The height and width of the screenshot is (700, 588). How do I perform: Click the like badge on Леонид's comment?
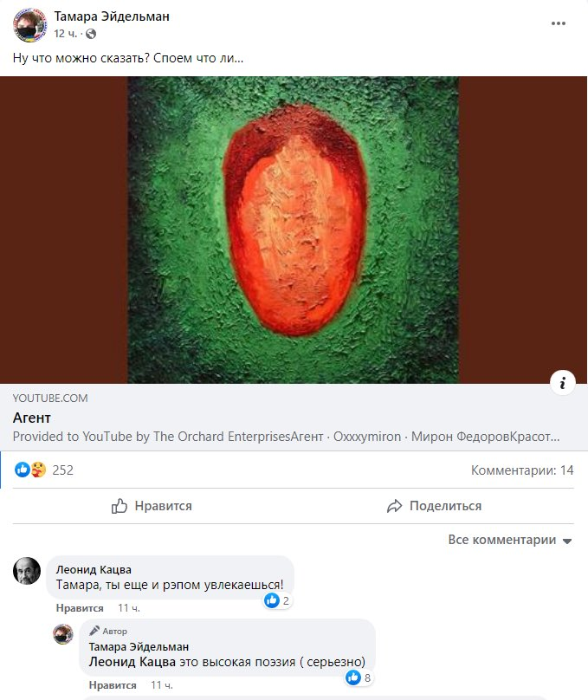pyautogui.click(x=272, y=600)
